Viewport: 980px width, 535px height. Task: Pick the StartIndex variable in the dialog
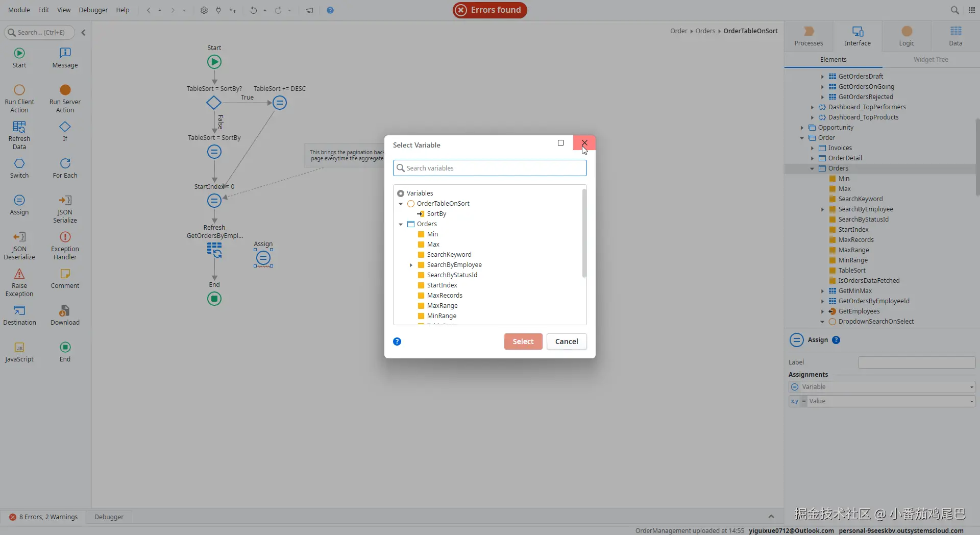(x=442, y=285)
